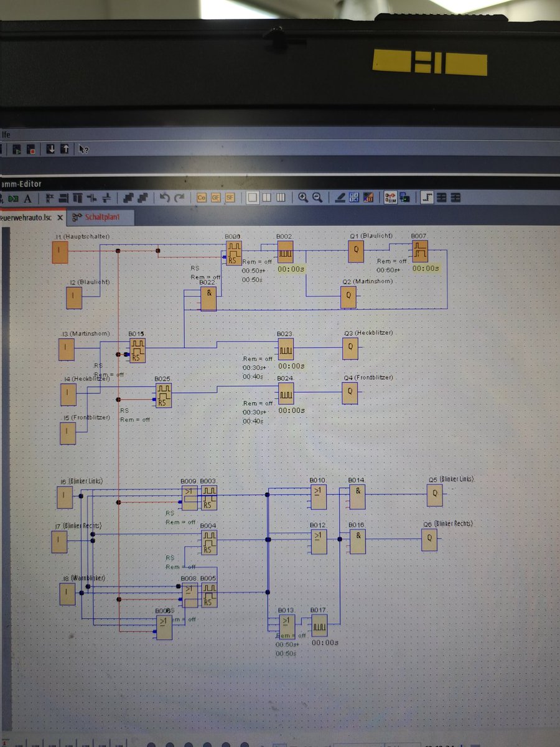Click the align top icon in editor toolbar

tap(78, 198)
